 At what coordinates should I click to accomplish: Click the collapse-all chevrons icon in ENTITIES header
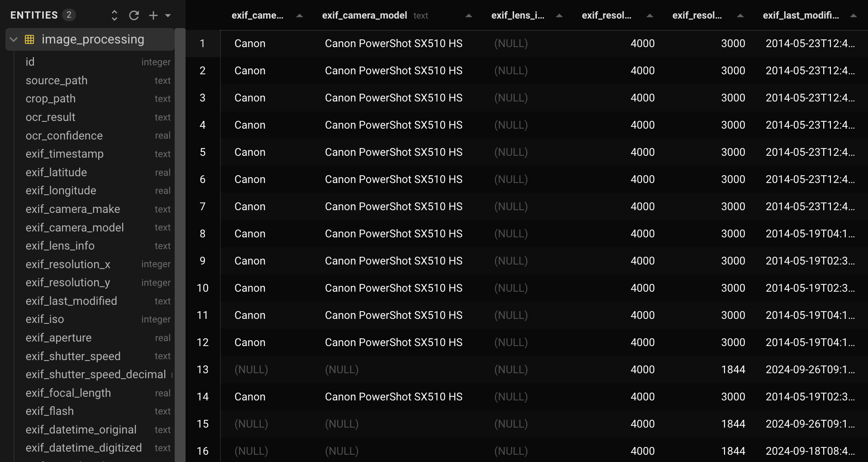pos(114,15)
